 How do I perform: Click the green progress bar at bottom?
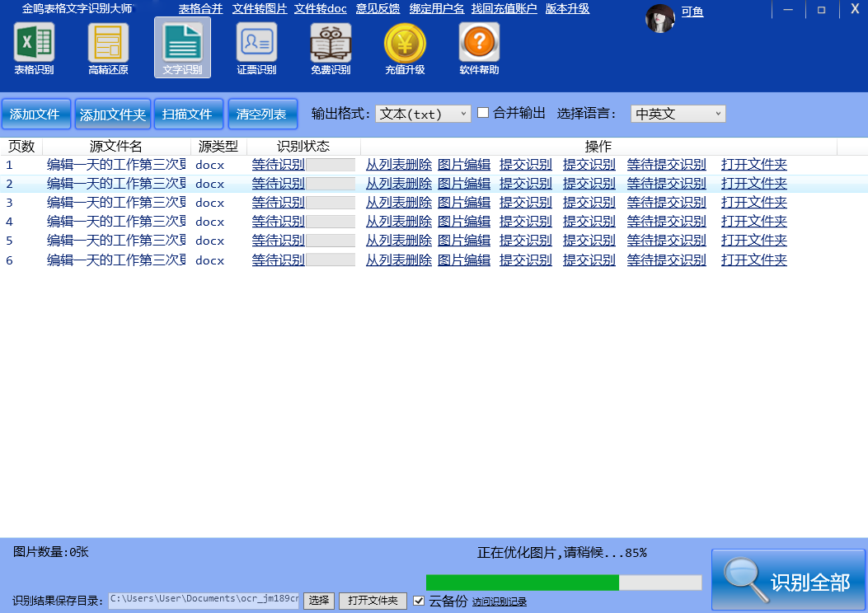(523, 582)
